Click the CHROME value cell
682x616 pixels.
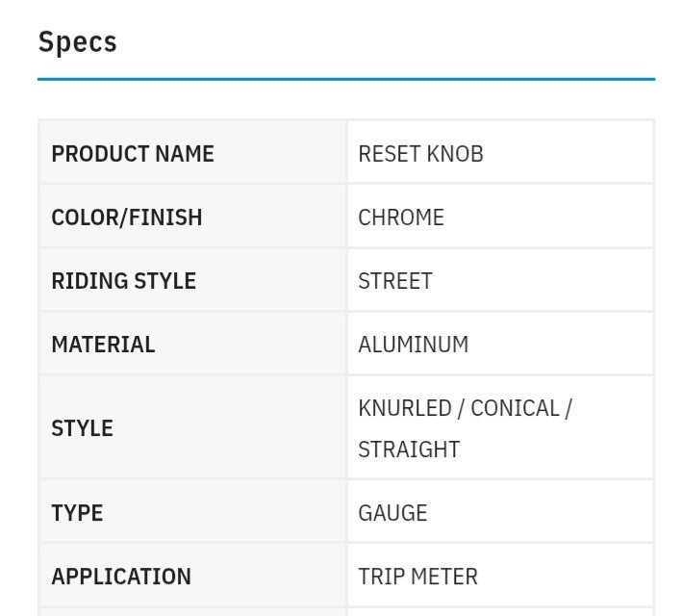tap(401, 218)
